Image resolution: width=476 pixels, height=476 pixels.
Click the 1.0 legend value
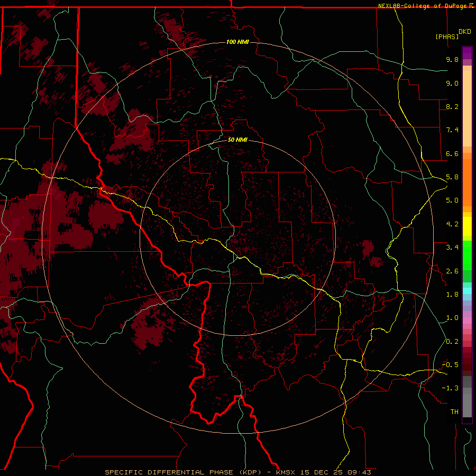point(452,318)
